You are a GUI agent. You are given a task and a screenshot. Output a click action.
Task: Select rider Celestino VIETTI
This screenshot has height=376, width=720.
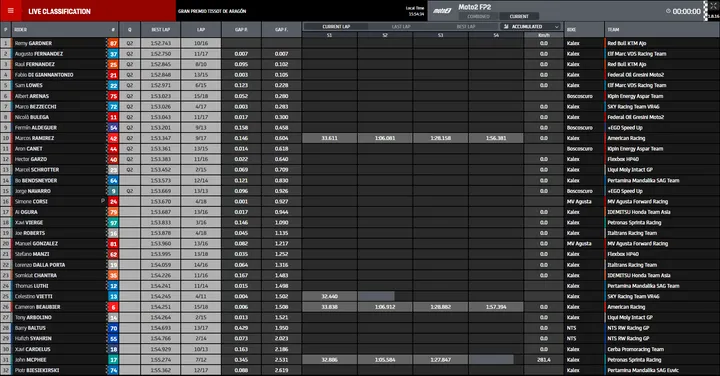tap(34, 297)
